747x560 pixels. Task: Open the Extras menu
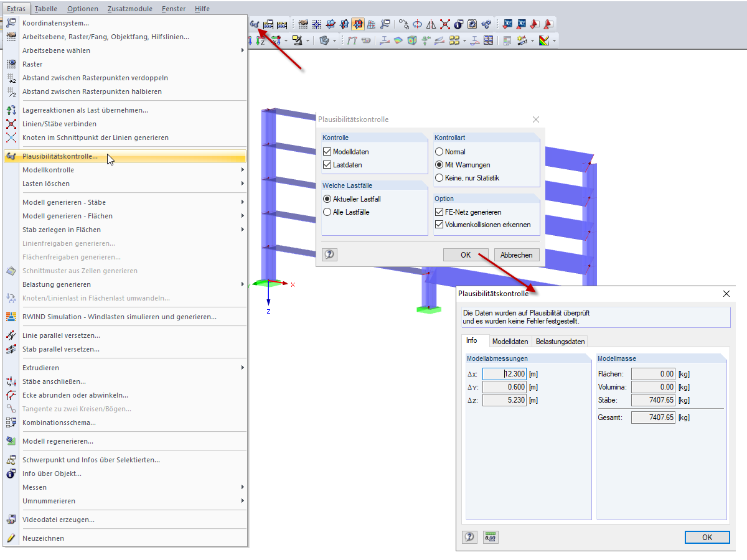pos(16,9)
